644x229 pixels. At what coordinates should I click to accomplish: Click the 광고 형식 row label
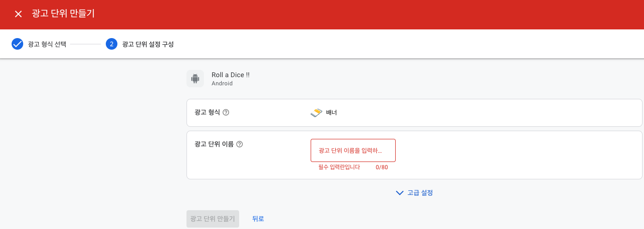(x=207, y=112)
